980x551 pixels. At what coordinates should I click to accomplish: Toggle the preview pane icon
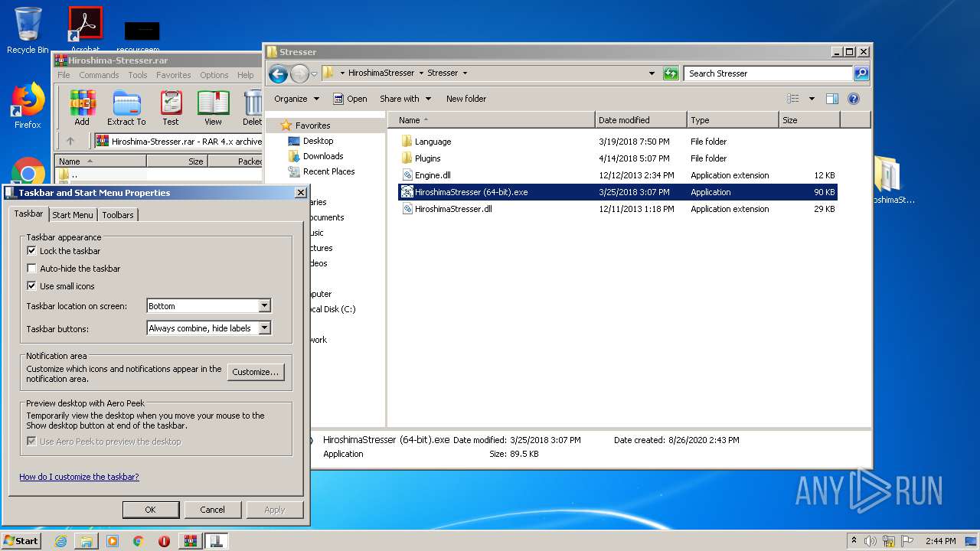[832, 99]
